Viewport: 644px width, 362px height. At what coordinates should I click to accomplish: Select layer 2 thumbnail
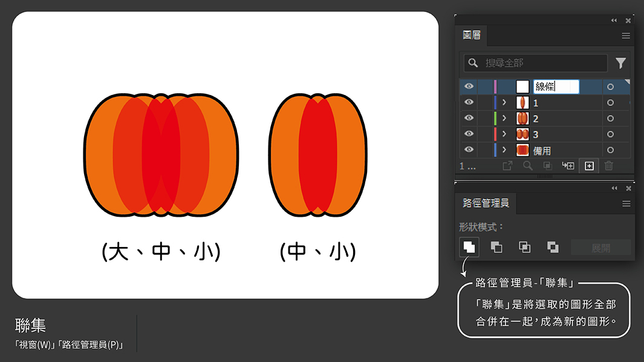tap(522, 119)
